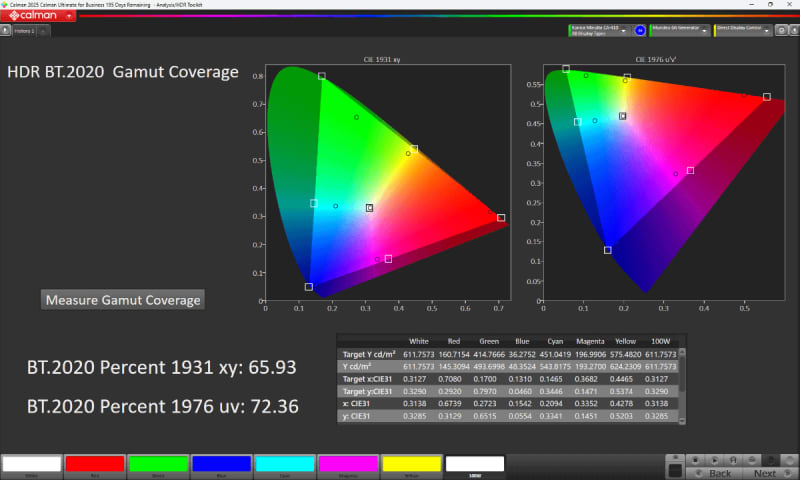The image size is (800, 480).
Task: Open the Direct Display Control dropdown
Action: 767,30
